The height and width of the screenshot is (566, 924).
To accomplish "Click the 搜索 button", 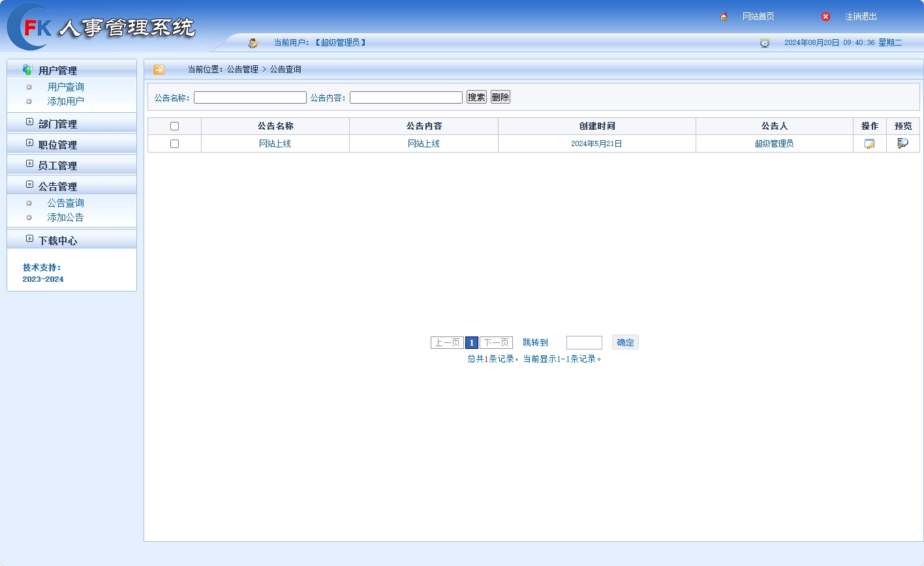I will pos(476,97).
